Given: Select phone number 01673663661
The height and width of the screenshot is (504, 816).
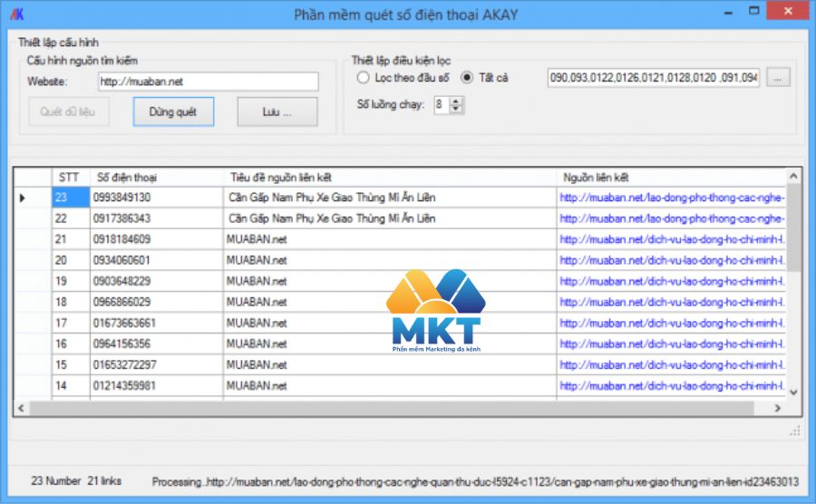Looking at the screenshot, I should tap(157, 323).
